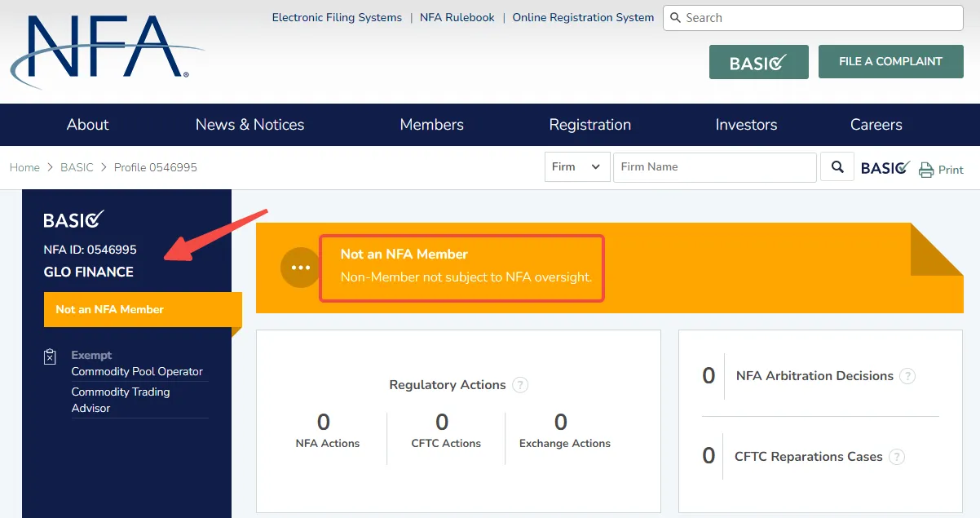Click the magnifier icon in top search box

(x=675, y=18)
